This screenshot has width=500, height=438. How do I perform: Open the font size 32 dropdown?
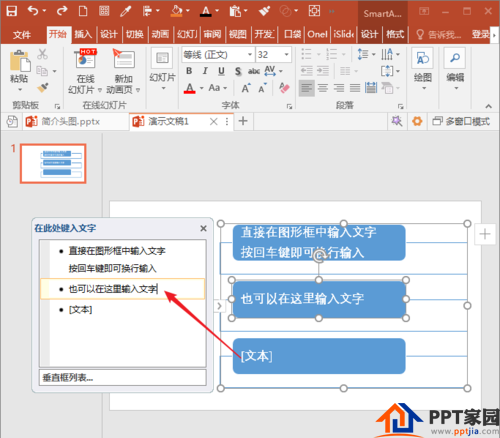tap(273, 54)
